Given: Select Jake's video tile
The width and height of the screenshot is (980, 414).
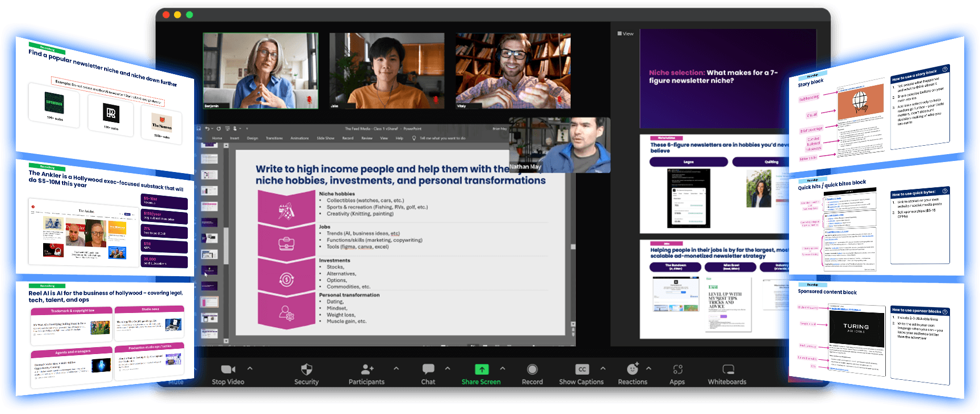Looking at the screenshot, I should click(x=387, y=71).
